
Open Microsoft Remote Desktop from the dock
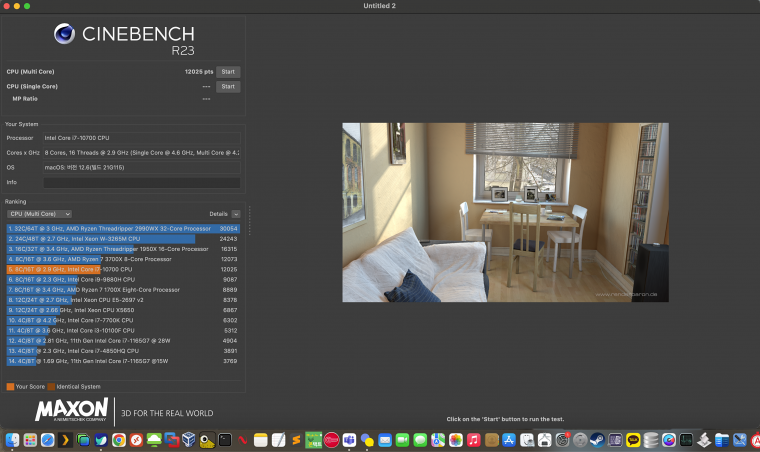[x=136, y=440]
